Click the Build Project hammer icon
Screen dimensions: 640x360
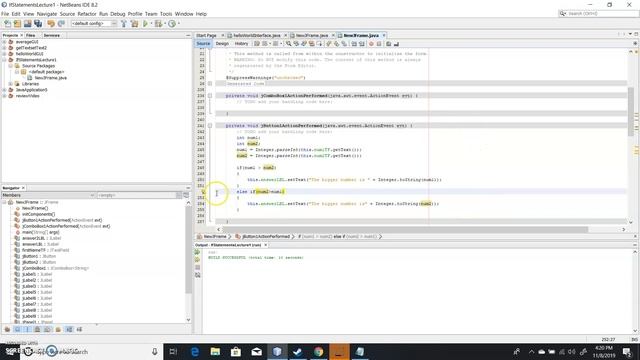[x=124, y=24]
